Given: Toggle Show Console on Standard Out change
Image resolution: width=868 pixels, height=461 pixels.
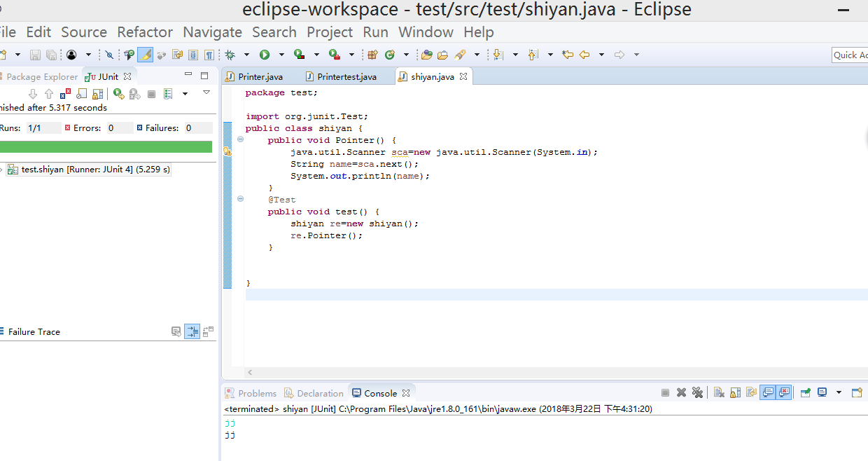Looking at the screenshot, I should click(768, 393).
